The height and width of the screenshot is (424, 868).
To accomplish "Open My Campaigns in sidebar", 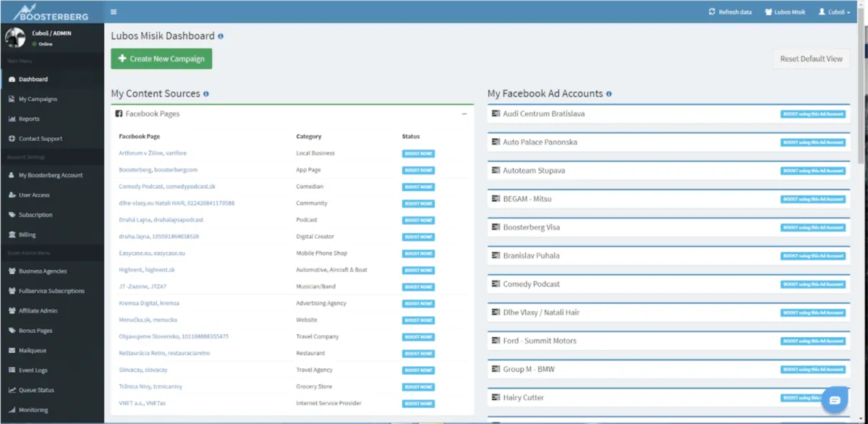I will click(x=38, y=99).
